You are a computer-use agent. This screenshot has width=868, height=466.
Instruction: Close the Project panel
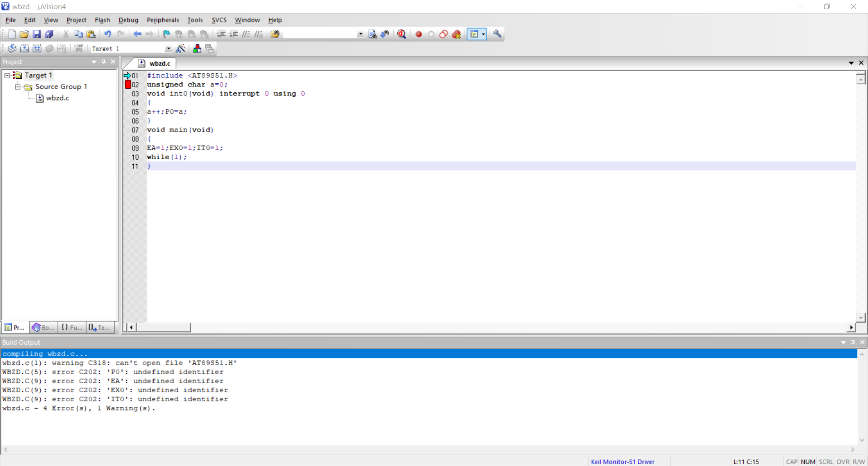(x=113, y=62)
